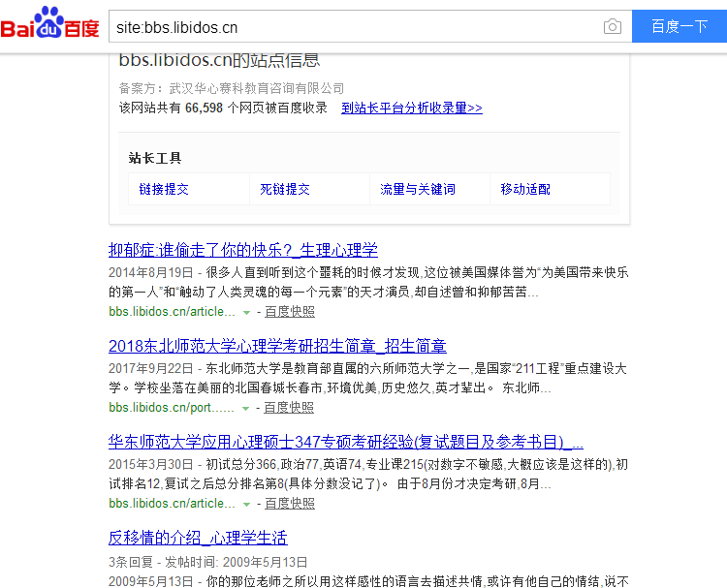The image size is (727, 588).
Task: Click URL bbs.libidos.cn/port...... under 东北师范 result
Action: tap(172, 408)
